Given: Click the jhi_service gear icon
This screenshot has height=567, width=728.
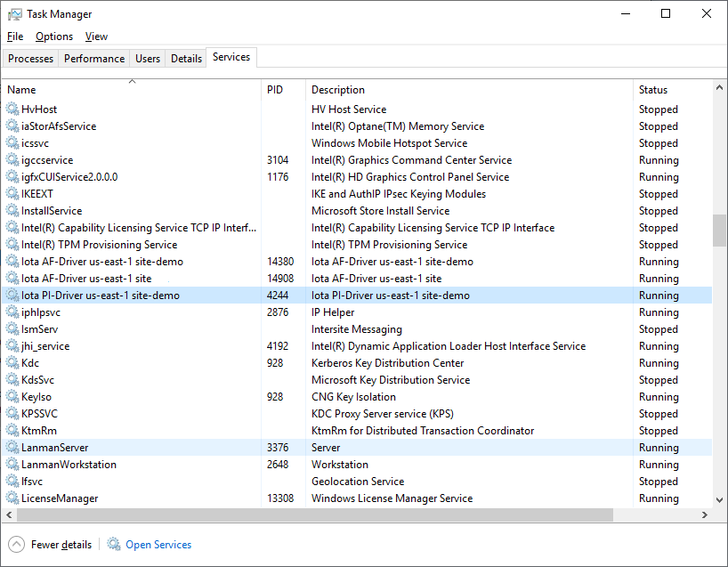Looking at the screenshot, I should (12, 346).
